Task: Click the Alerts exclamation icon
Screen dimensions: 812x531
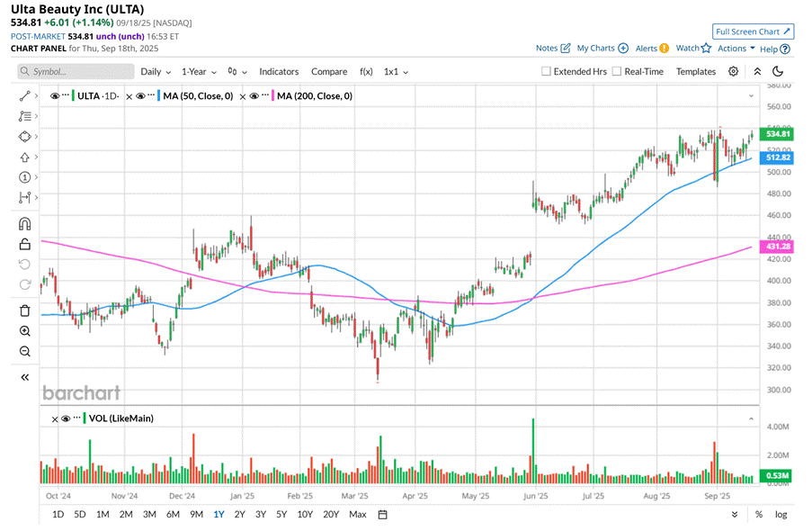Action: click(x=664, y=49)
